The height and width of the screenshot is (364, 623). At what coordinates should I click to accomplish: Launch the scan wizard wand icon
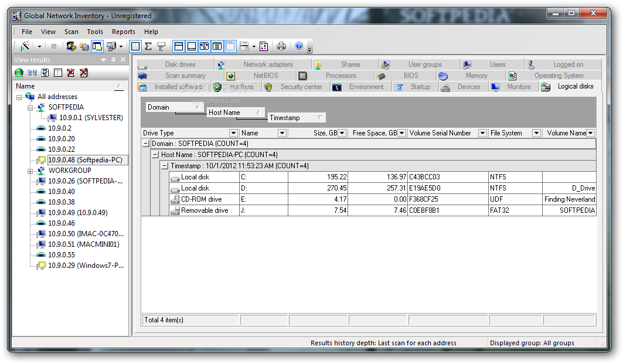click(x=25, y=46)
